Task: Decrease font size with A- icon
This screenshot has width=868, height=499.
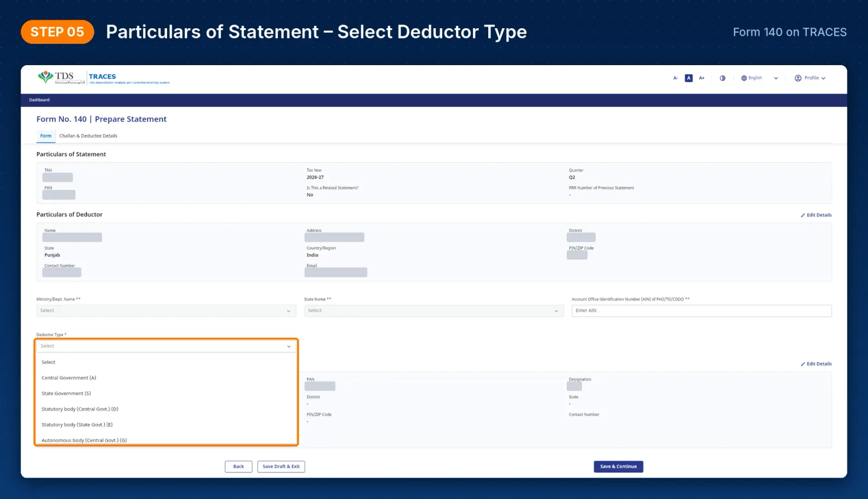Action: point(675,78)
